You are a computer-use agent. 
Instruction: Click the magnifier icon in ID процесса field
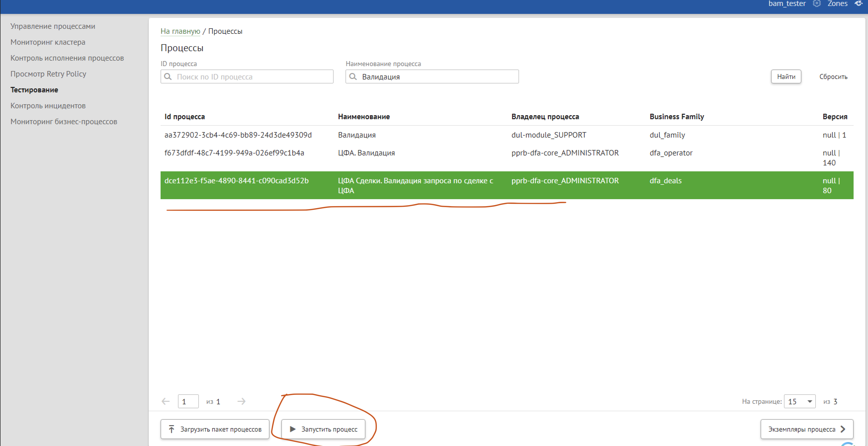[168, 77]
